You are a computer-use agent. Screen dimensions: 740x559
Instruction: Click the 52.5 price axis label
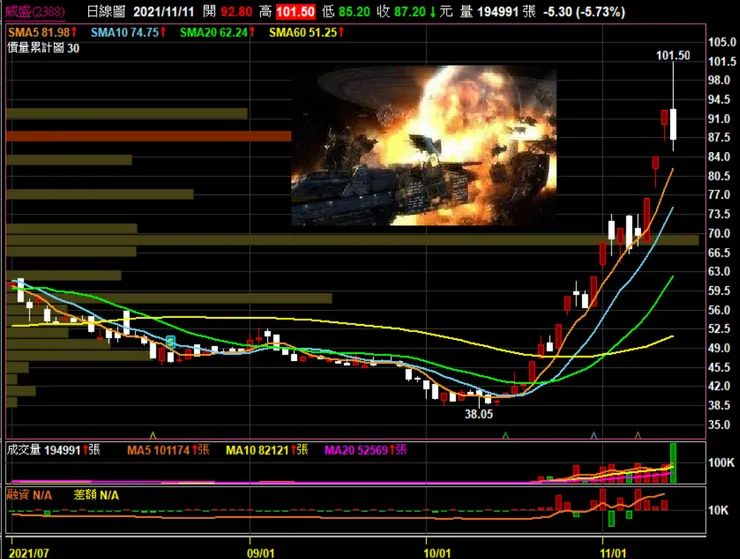(719, 329)
